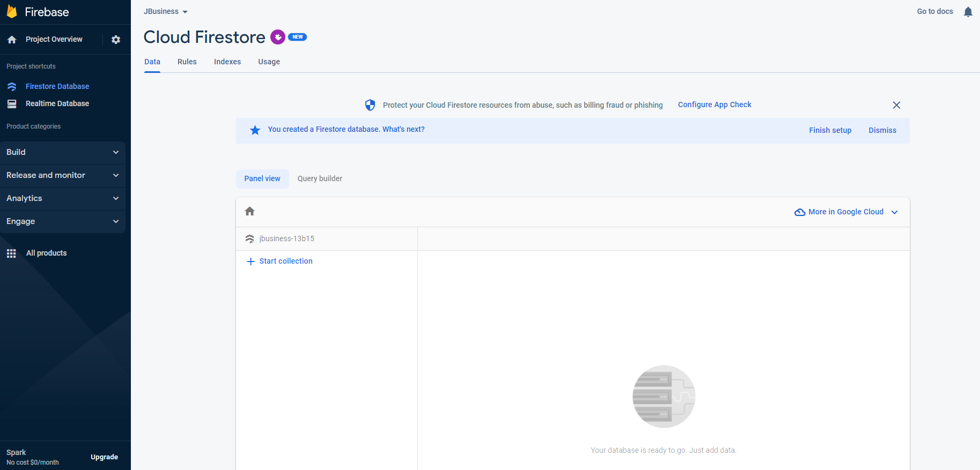
Task: Open More in Google Cloud dropdown
Action: coord(846,212)
